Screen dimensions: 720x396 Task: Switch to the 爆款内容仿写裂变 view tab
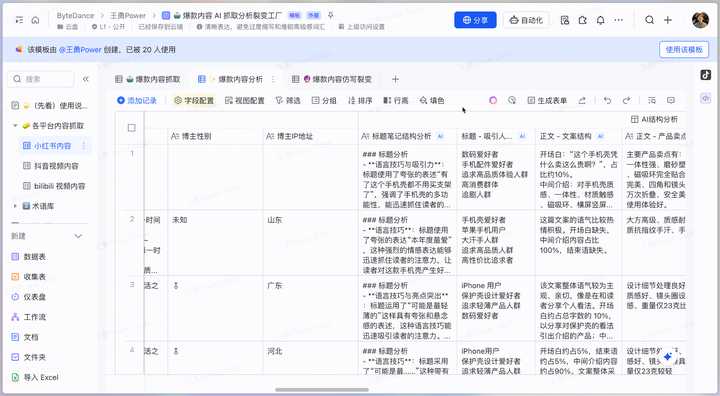332,79
